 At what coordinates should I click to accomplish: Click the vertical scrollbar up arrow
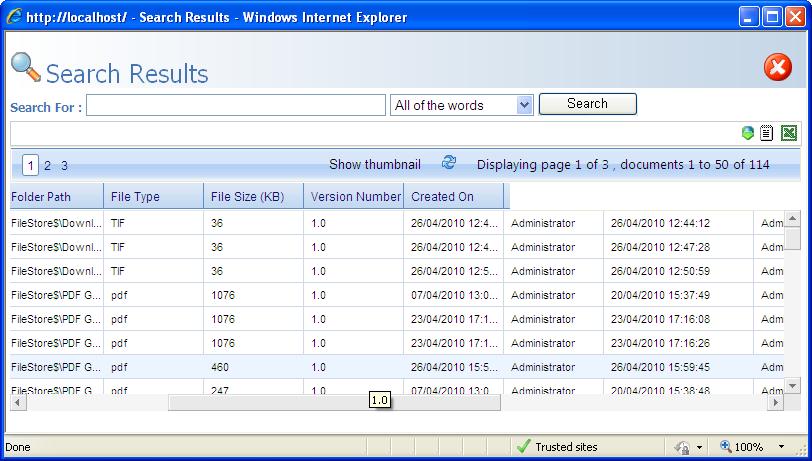792,219
